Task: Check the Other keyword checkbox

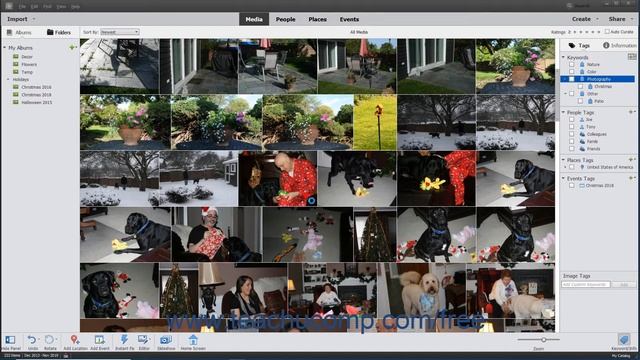Action: click(x=572, y=94)
